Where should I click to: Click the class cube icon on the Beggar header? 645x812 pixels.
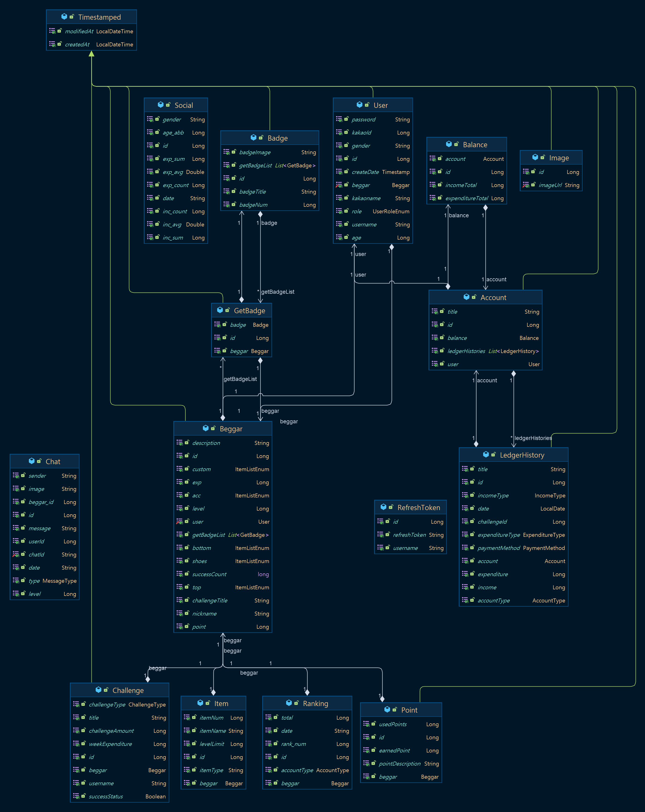pos(206,428)
